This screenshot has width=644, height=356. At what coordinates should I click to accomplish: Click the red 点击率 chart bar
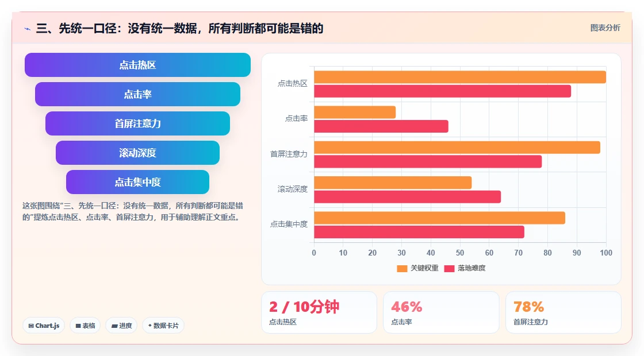point(381,126)
